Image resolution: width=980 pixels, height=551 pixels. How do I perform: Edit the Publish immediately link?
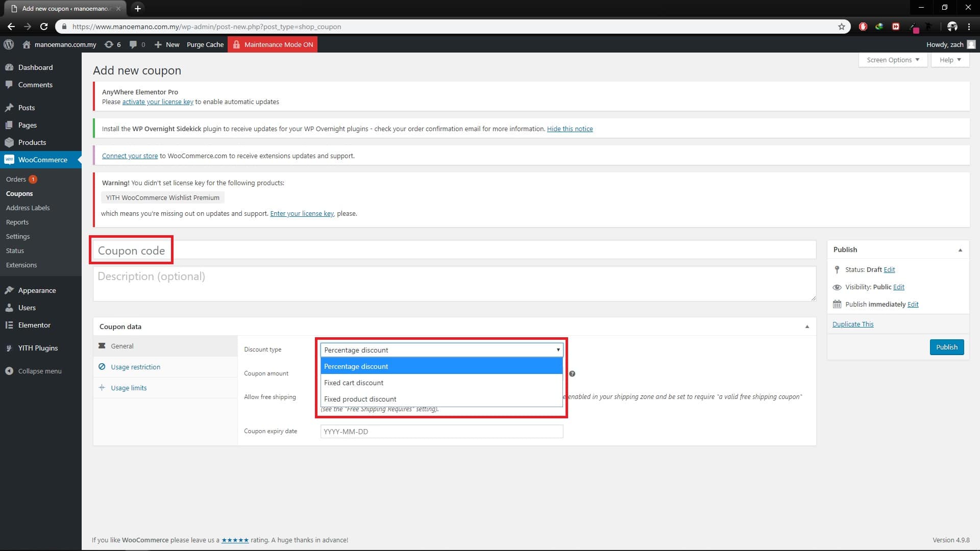[x=913, y=304]
